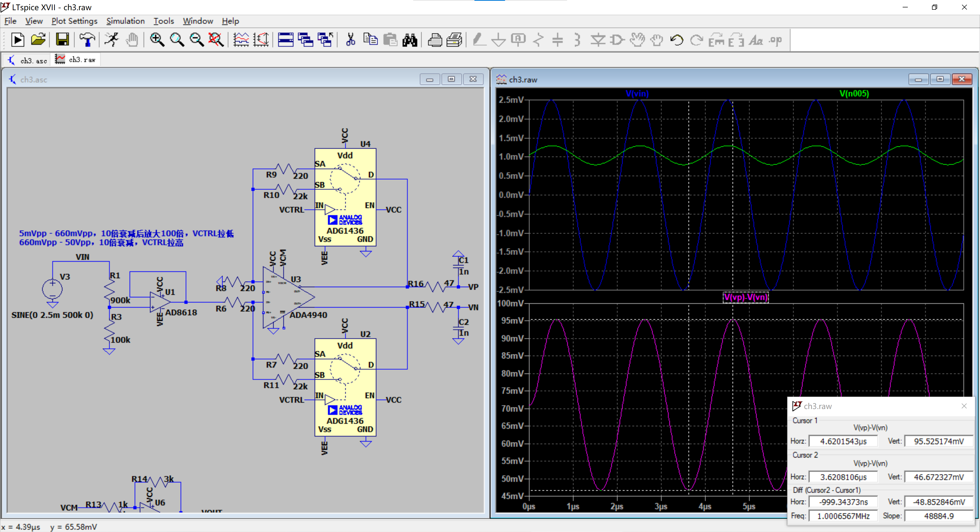Click the upper ADG1436 switch U4
The height and width of the screenshot is (532, 980).
click(345, 197)
